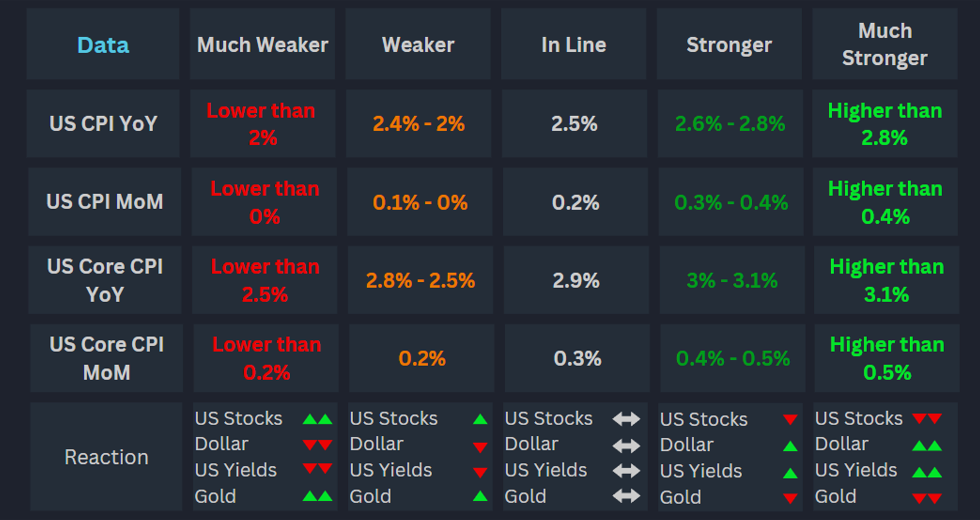980x520 pixels.
Task: Select the Much Weaker column header
Action: [x=262, y=45]
